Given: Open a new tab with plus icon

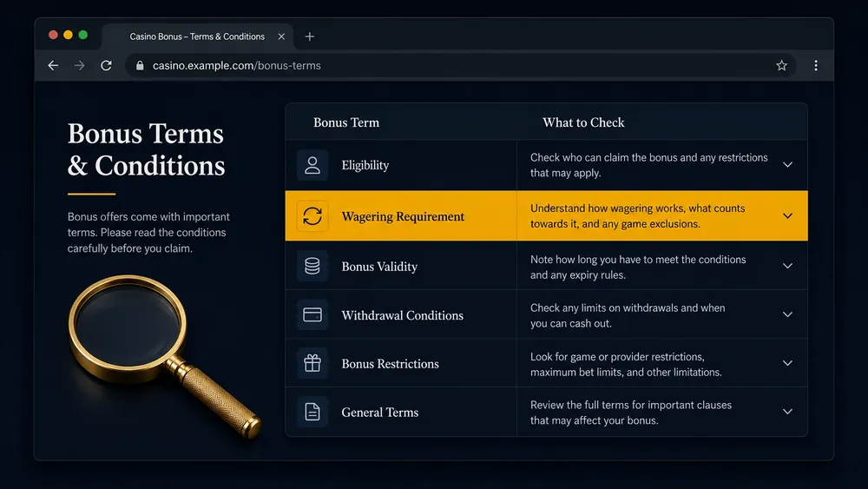Looking at the screenshot, I should pos(310,36).
